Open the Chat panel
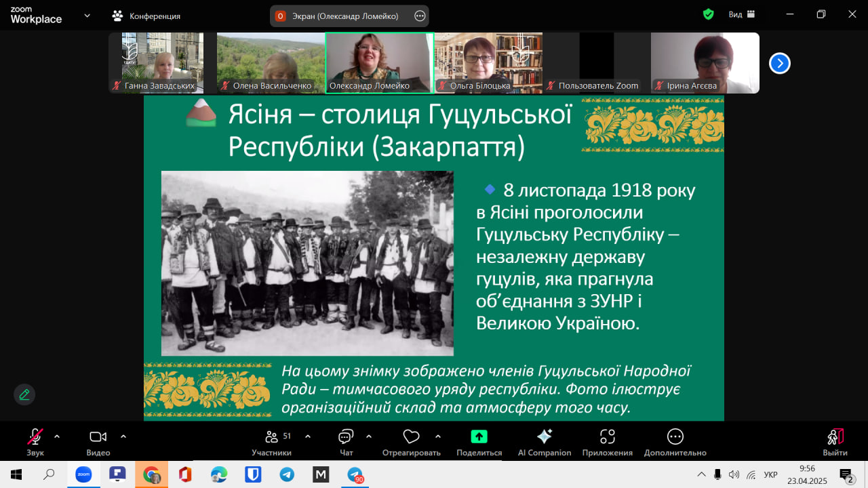Viewport: 868px width, 488px height. pos(346,437)
